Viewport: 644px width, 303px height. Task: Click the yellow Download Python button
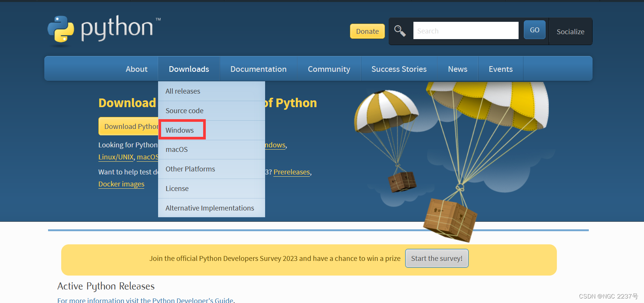(x=128, y=126)
